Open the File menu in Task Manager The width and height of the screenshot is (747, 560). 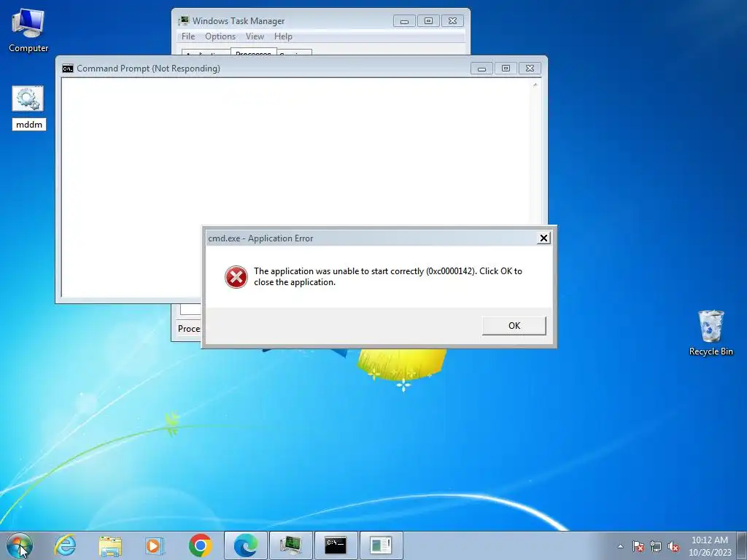click(188, 36)
